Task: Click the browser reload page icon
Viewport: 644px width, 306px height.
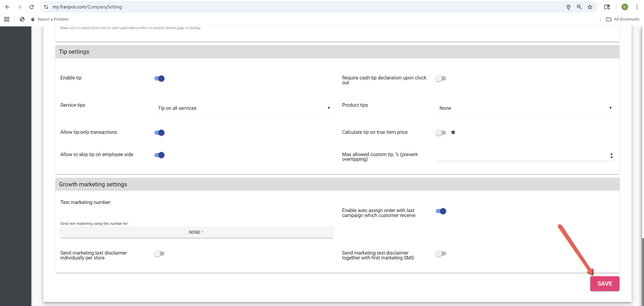Action: tap(32, 7)
